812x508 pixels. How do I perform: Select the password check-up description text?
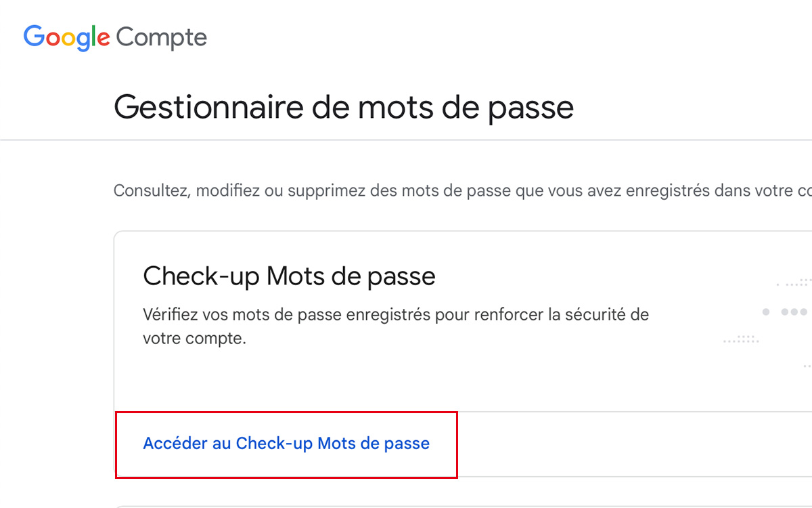396,325
